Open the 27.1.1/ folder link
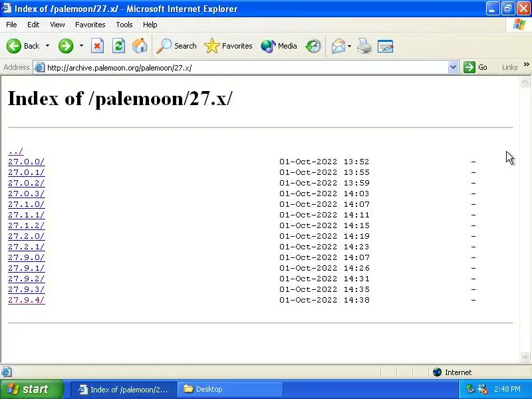Screen dimensions: 532x399 pyautogui.click(x=27, y=215)
